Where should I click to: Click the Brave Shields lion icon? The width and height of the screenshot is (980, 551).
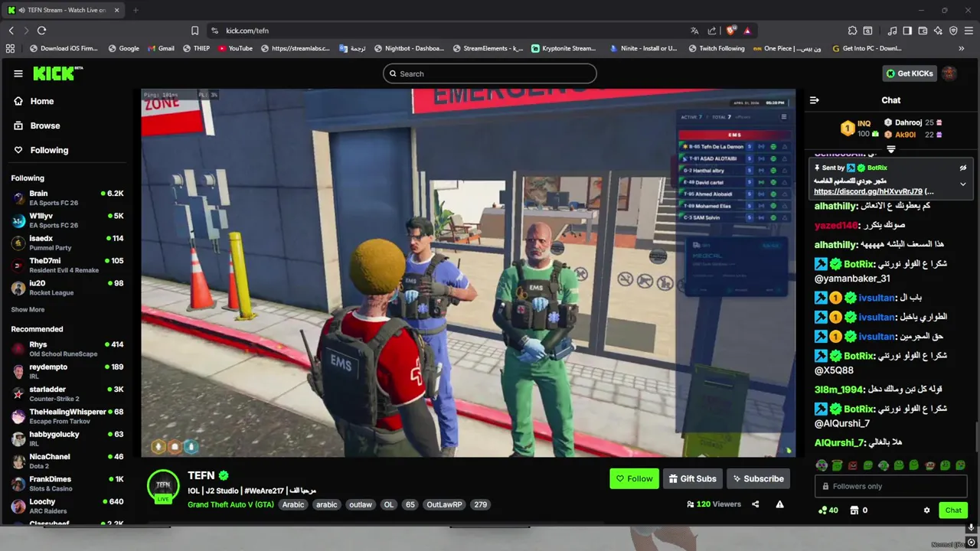(x=731, y=31)
